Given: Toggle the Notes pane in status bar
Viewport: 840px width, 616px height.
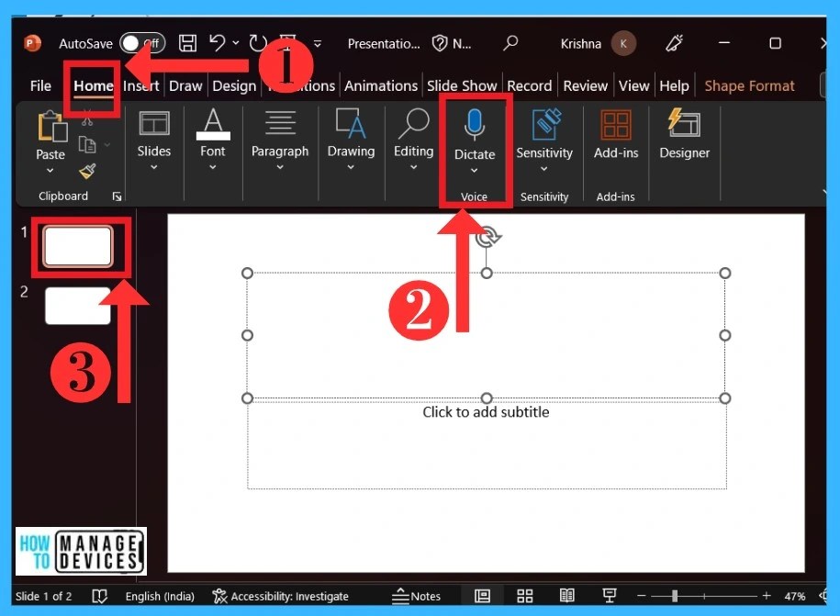Looking at the screenshot, I should pos(416,596).
